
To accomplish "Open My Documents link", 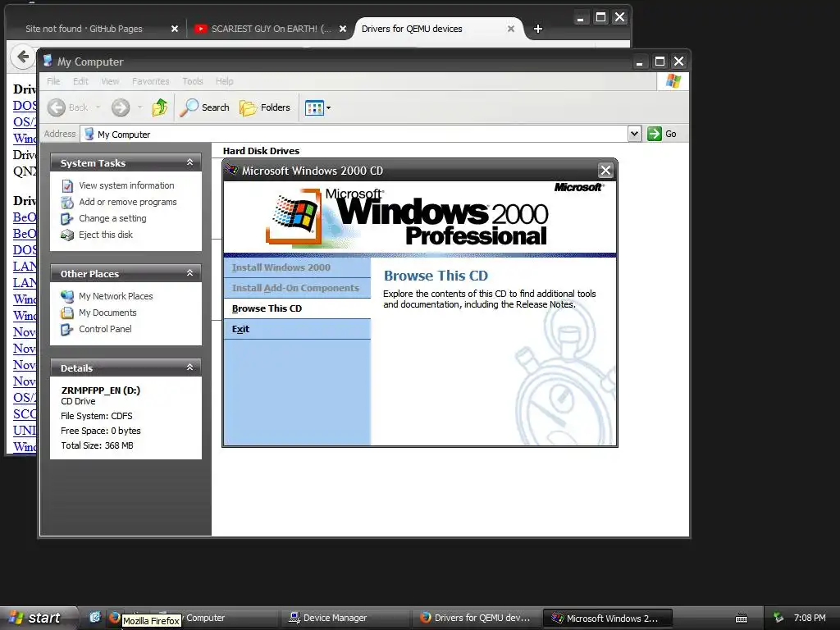I will click(x=107, y=313).
